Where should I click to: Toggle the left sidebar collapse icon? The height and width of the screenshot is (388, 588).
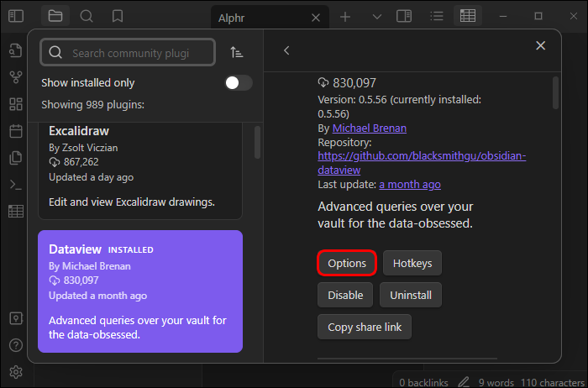point(16,16)
